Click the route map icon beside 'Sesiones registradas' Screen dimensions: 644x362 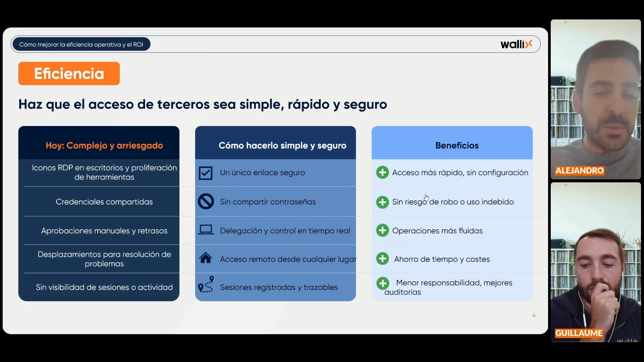tap(206, 285)
